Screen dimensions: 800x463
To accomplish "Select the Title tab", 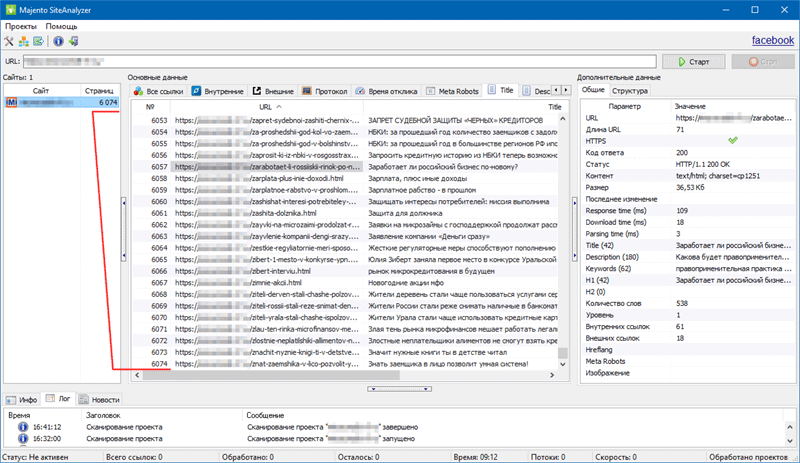I will [x=501, y=90].
